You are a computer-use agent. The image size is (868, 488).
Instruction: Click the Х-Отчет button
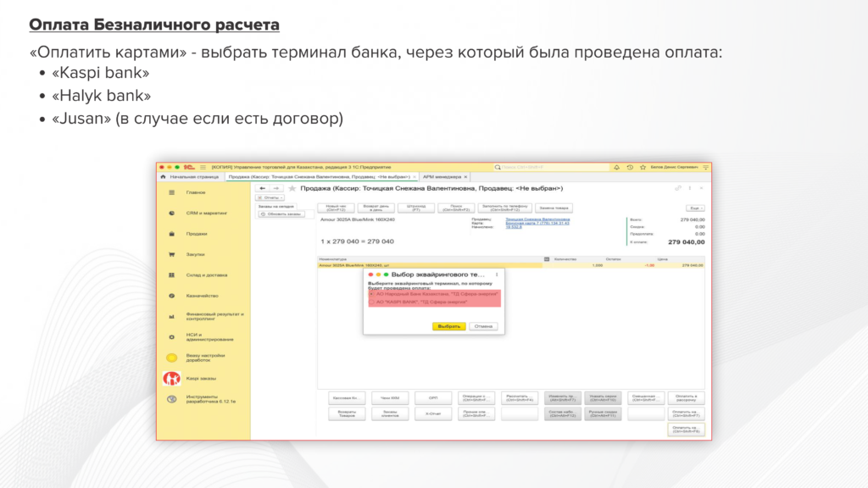(x=433, y=413)
